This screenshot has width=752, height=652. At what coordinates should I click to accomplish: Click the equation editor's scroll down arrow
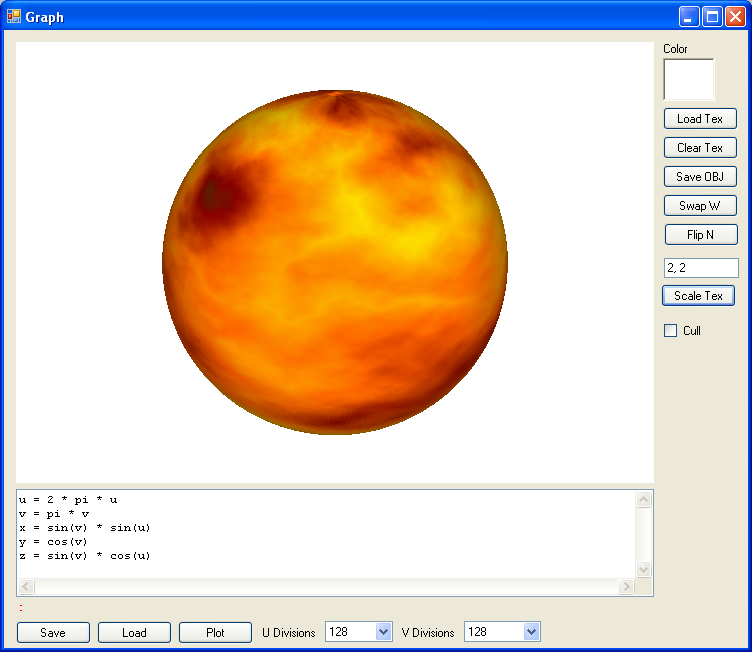click(644, 569)
